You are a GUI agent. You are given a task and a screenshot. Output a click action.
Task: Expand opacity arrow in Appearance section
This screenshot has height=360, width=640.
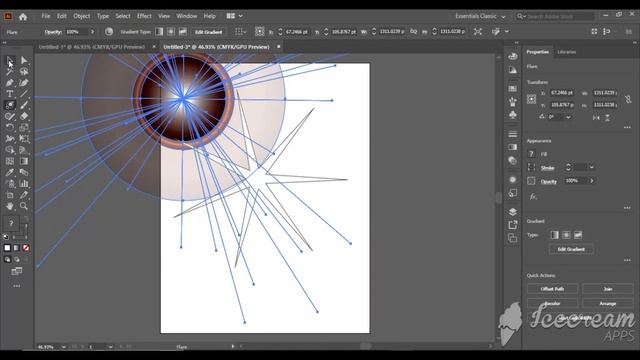(x=591, y=180)
